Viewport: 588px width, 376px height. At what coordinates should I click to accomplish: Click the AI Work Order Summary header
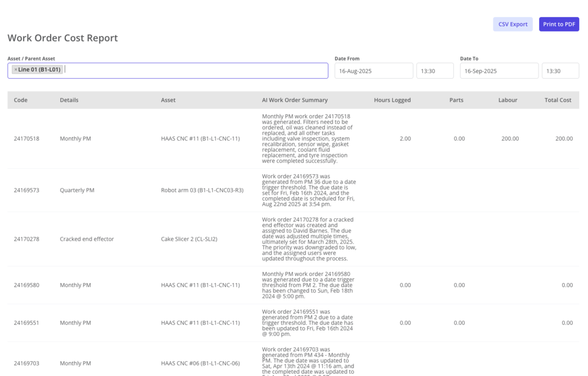pyautogui.click(x=295, y=100)
